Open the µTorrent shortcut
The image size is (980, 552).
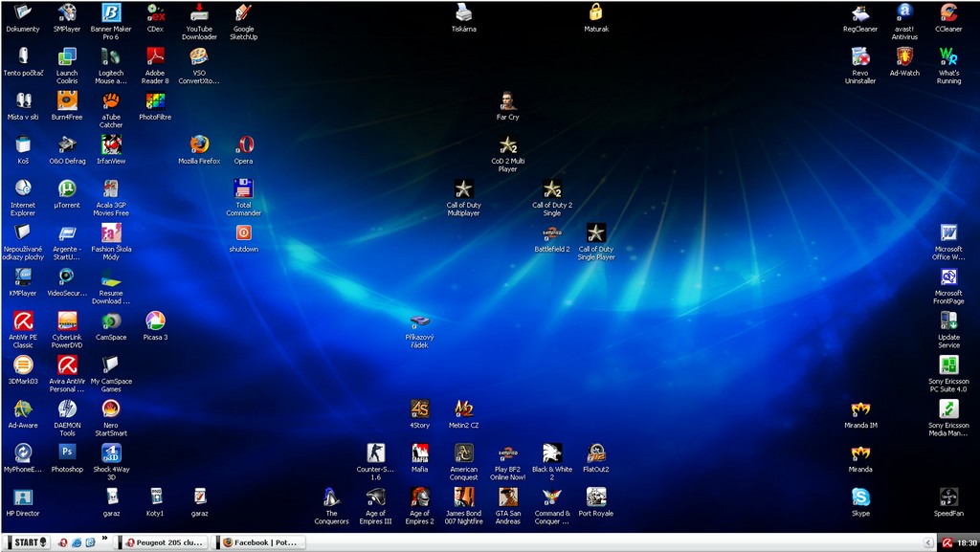(67, 188)
